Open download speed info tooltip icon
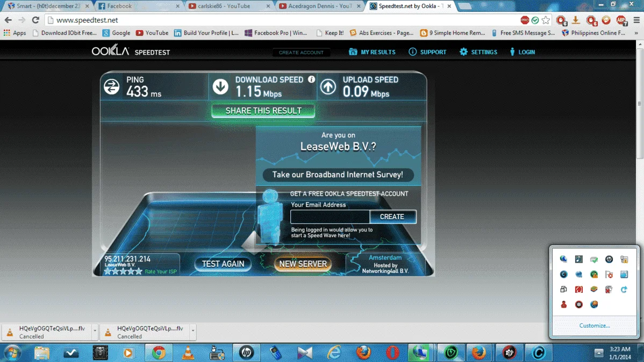The image size is (644, 362). point(311,79)
